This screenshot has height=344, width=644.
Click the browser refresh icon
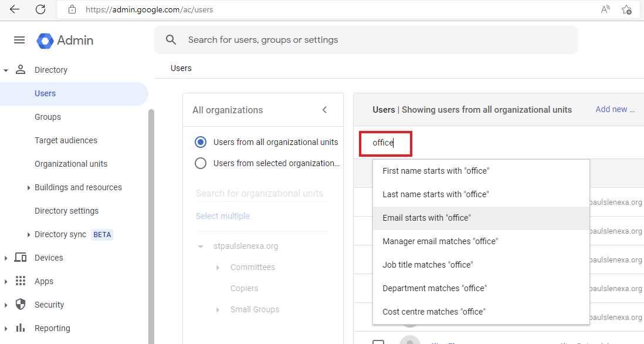pyautogui.click(x=40, y=9)
